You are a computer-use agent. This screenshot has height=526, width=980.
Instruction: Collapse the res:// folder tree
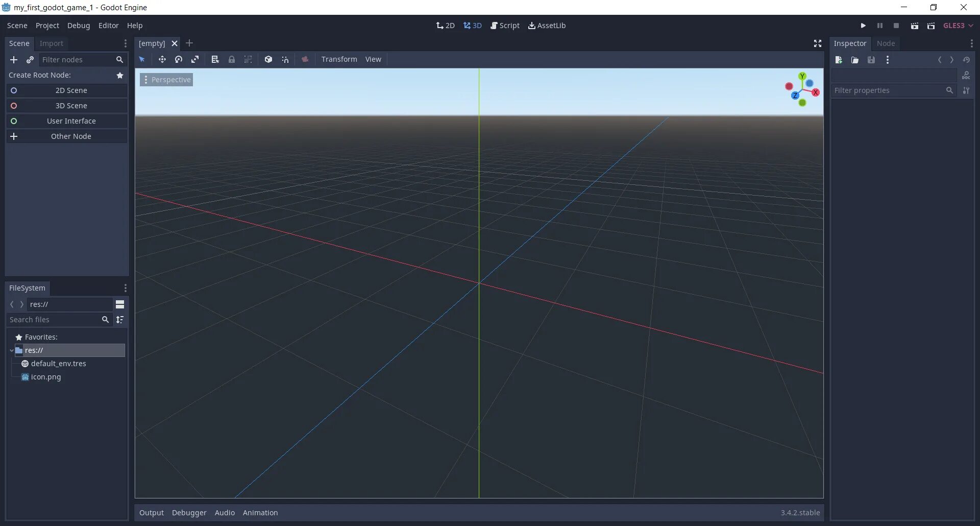click(x=12, y=350)
